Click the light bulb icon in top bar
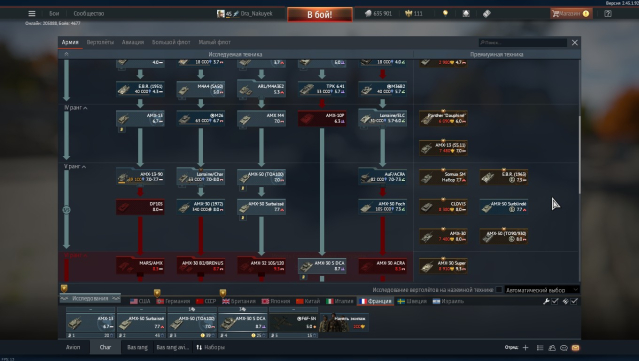Screen dimensions: 639x361 pos(445,13)
